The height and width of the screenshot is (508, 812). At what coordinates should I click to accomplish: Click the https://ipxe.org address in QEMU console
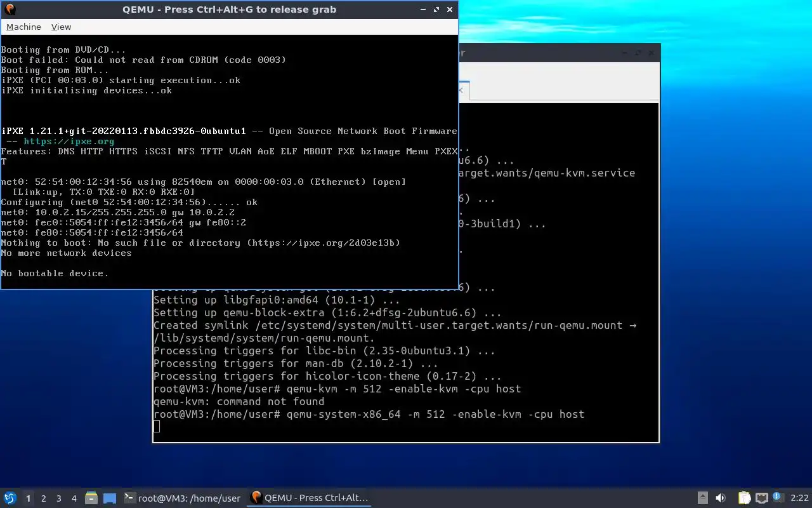[69, 141]
